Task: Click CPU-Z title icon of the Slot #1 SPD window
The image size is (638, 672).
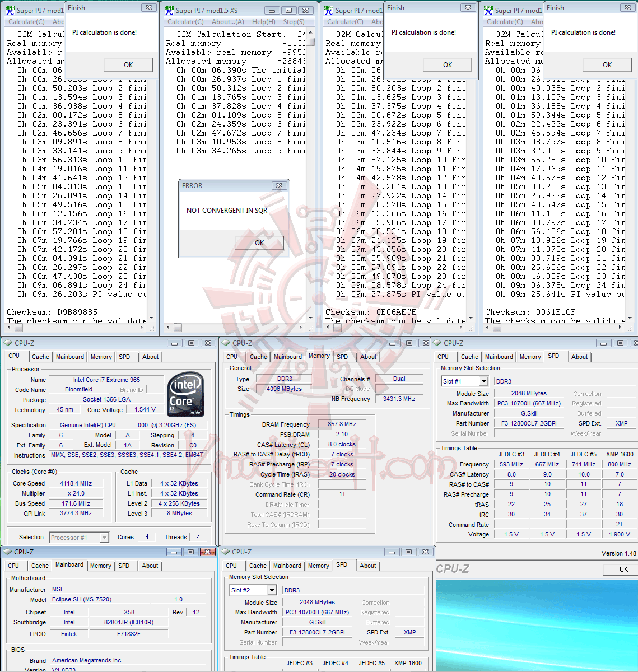Action: coord(437,343)
